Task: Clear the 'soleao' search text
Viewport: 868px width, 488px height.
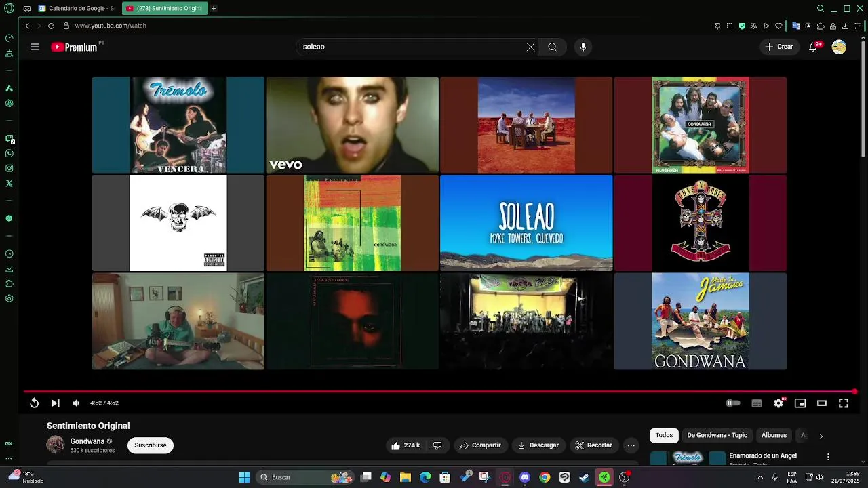Action: (x=530, y=47)
